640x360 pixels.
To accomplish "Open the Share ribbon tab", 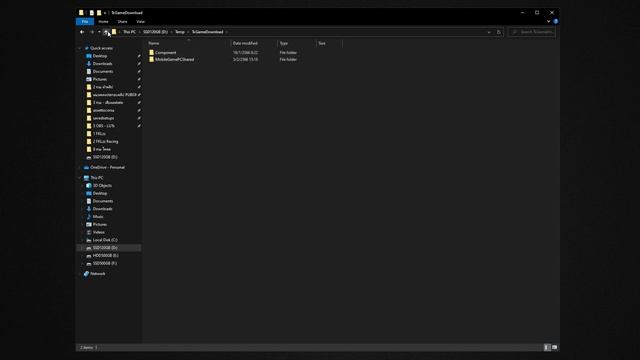I will pyautogui.click(x=122, y=22).
